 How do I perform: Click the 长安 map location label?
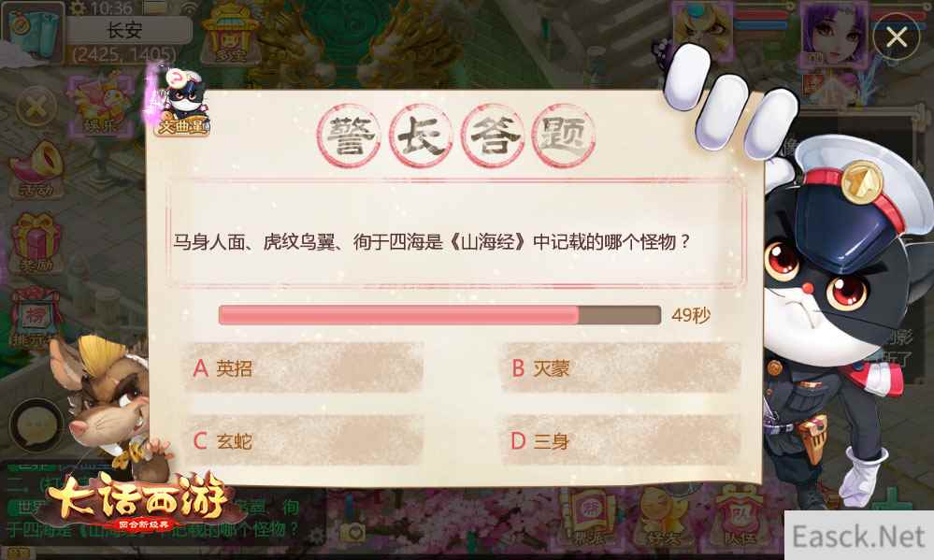(x=124, y=30)
